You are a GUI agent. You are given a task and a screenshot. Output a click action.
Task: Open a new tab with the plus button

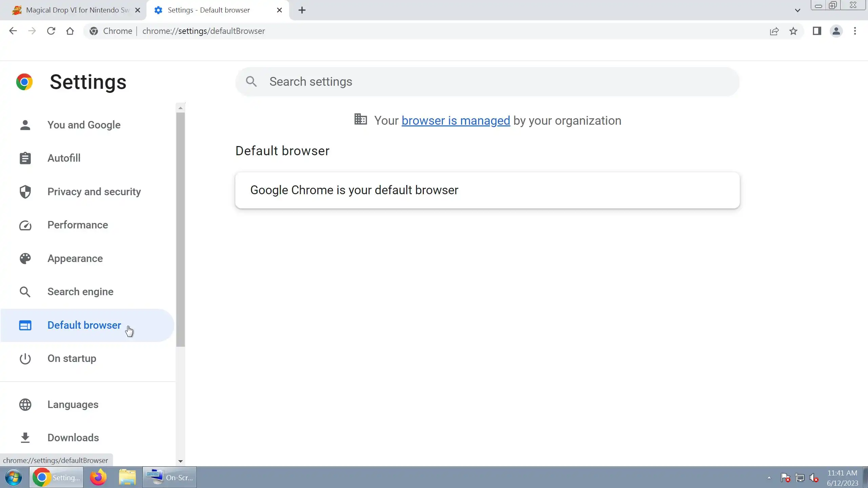tap(302, 10)
